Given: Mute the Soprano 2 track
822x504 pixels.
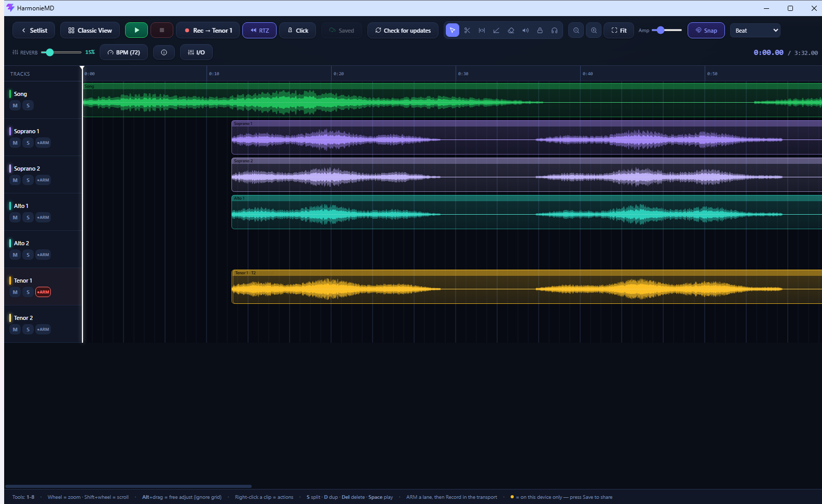Looking at the screenshot, I should pos(15,180).
